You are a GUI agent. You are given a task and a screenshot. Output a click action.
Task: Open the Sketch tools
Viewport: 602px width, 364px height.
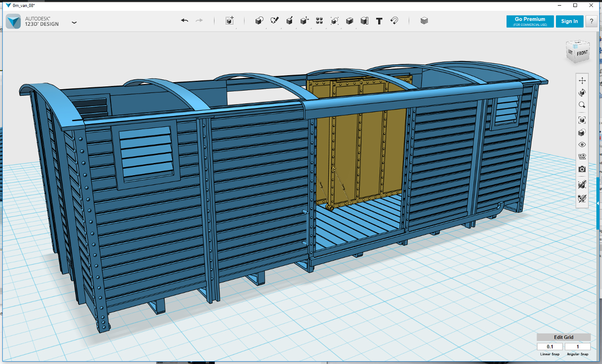point(275,21)
